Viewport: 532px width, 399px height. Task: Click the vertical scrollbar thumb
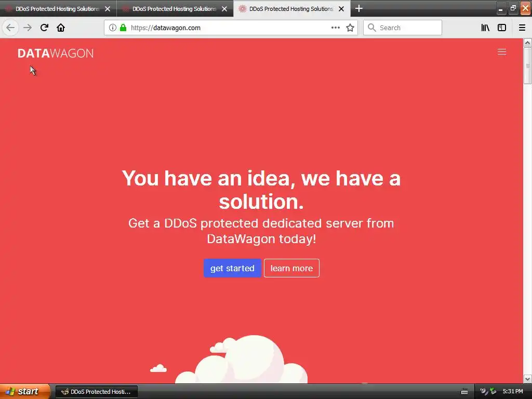[528, 65]
